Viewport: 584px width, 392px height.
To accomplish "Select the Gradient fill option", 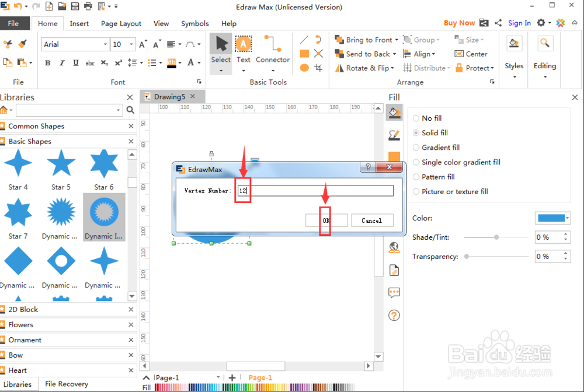I will 436,148.
